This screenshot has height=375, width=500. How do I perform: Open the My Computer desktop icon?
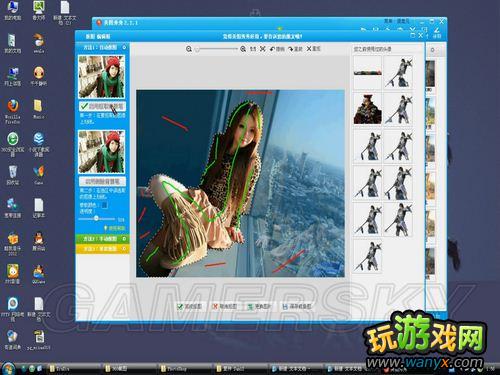12,11
